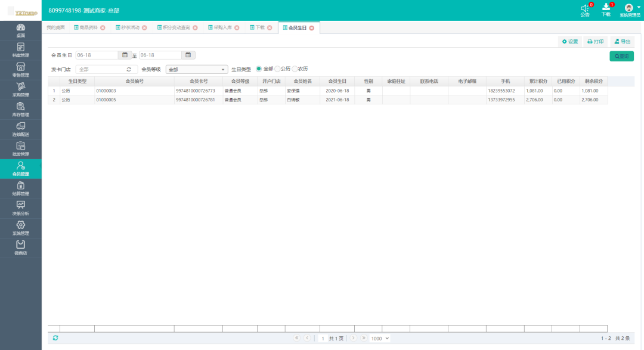Select the 全部 birthday type radio
Image resolution: width=644 pixels, height=350 pixels.
[x=259, y=69]
